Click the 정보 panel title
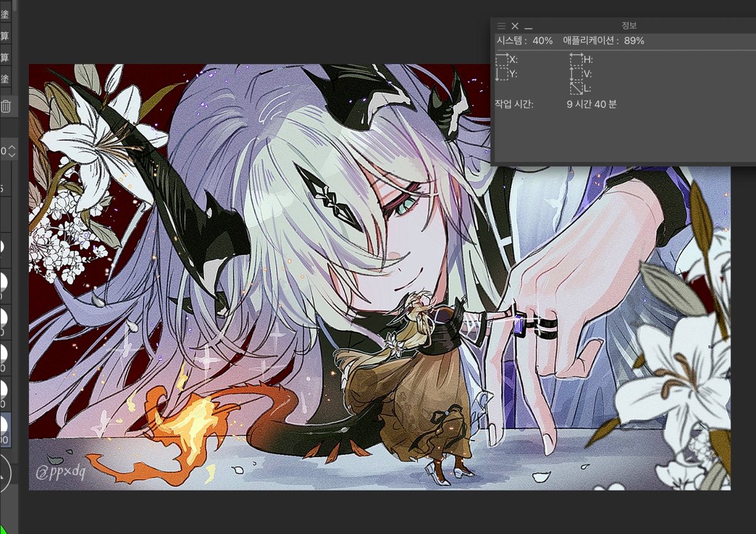Viewport: 756px width, 534px height. point(629,25)
